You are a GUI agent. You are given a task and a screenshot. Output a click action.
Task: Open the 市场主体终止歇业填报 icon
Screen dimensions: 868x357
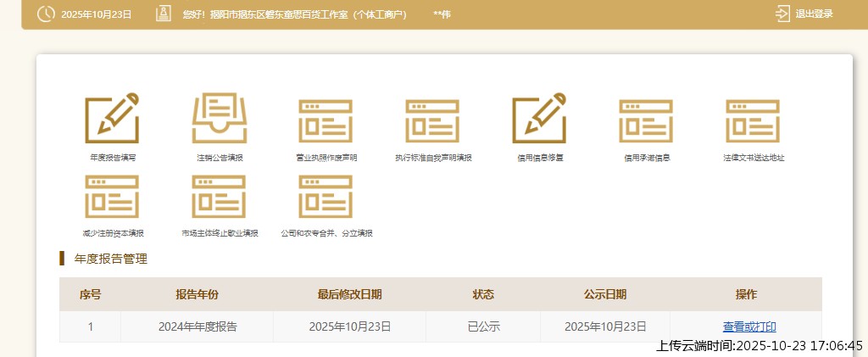pos(219,197)
